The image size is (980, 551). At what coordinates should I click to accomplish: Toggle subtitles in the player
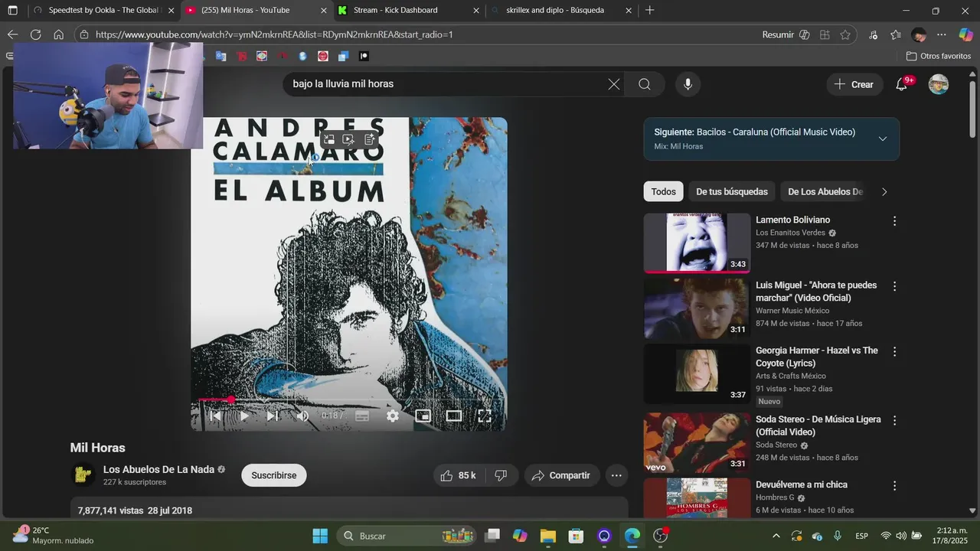click(362, 416)
